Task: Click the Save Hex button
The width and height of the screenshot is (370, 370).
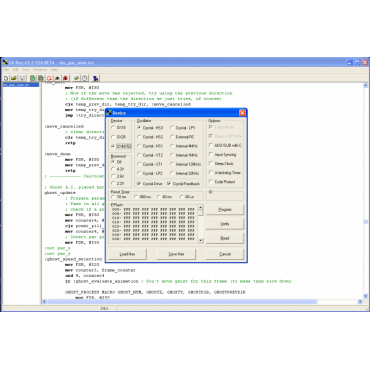Action: pyautogui.click(x=176, y=254)
